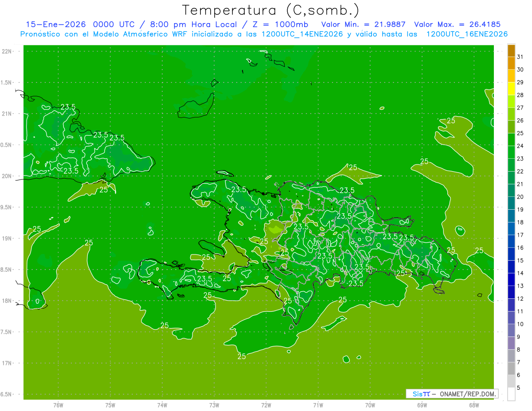Click the "69W" longitude axis label

(422, 405)
